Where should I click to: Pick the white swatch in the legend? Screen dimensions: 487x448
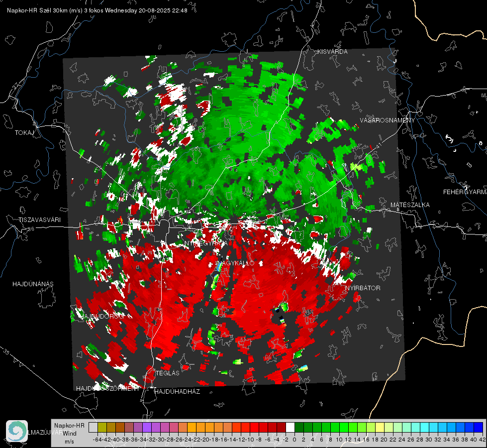click(x=290, y=428)
